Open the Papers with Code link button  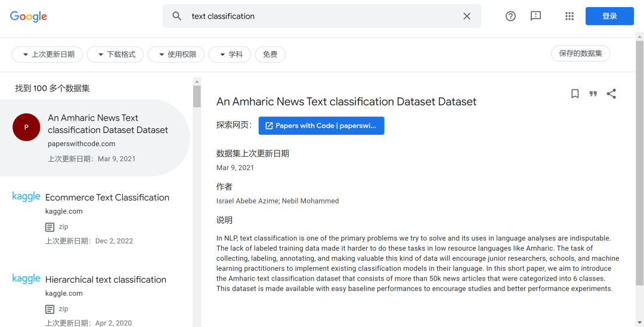pos(321,126)
